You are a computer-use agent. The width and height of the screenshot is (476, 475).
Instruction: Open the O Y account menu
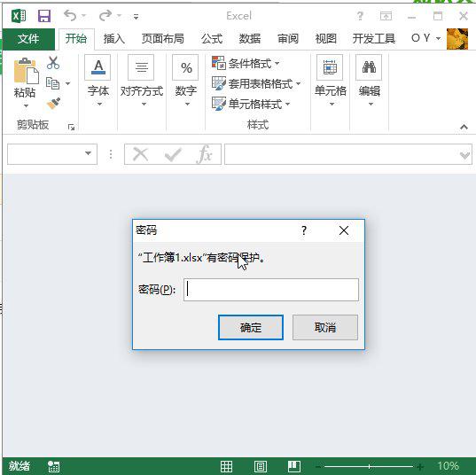coord(425,38)
